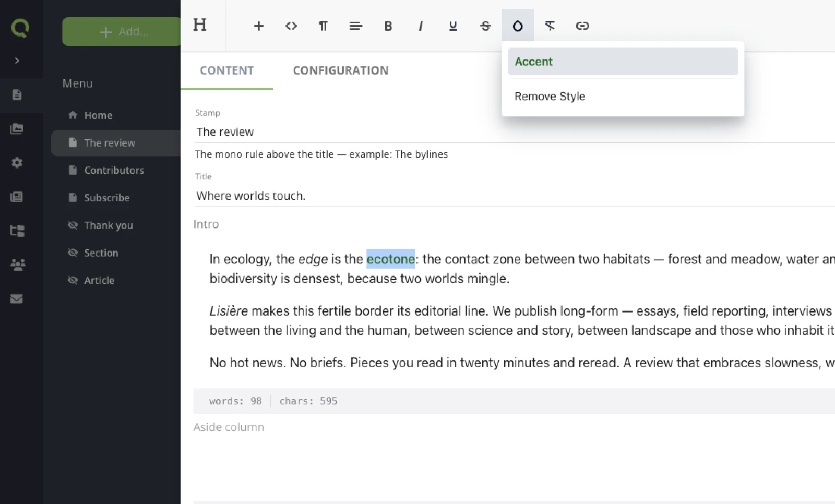Click the hidden eye icon beside Article
835x504 pixels.
[x=73, y=280]
